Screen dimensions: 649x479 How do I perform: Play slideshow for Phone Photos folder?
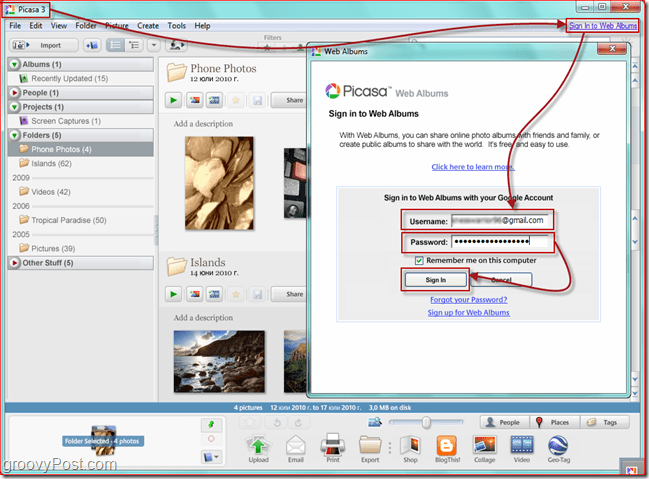tap(173, 100)
